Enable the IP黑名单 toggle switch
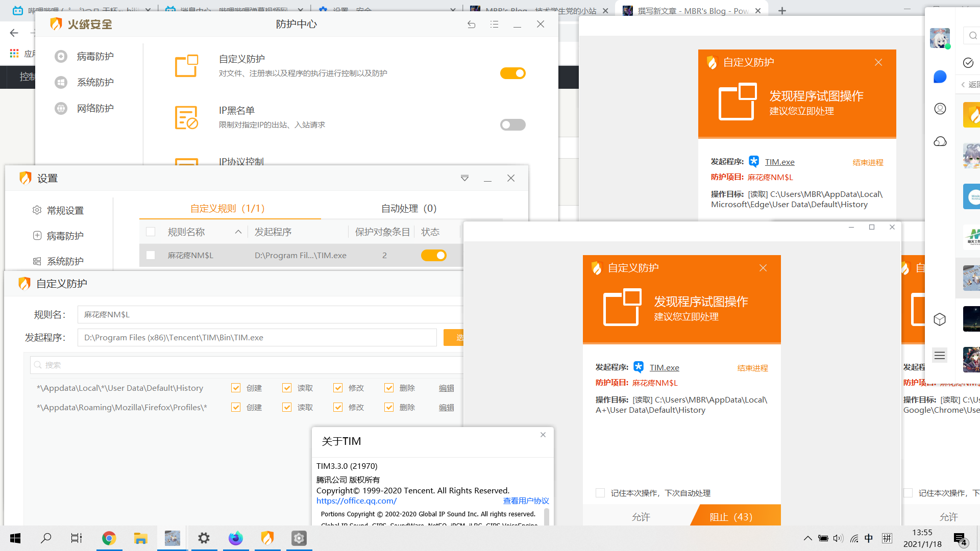Screen dimensions: 980x551 [x=512, y=125]
